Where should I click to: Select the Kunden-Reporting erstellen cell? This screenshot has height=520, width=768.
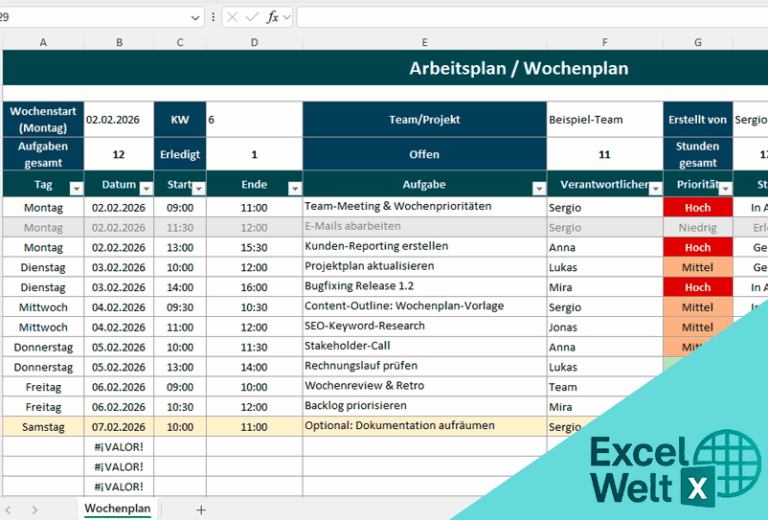click(425, 247)
